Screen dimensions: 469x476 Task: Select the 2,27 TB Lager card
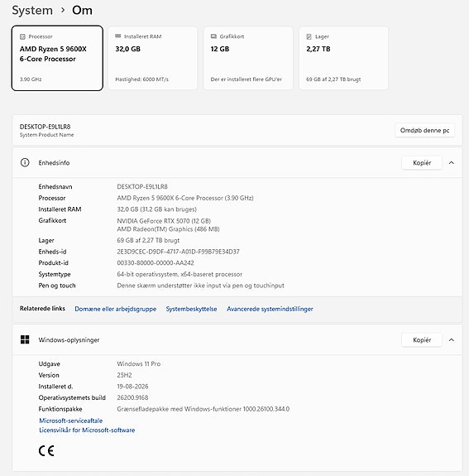click(343, 58)
